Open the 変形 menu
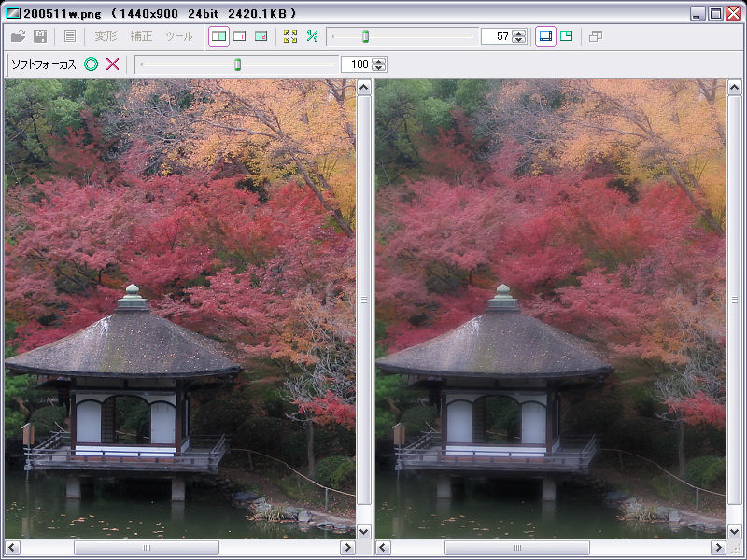 [106, 36]
